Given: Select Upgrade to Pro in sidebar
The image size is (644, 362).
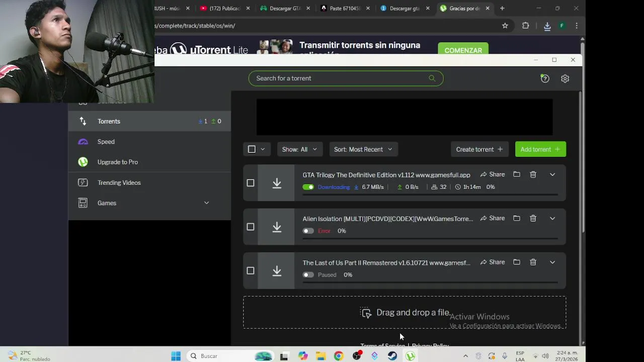Looking at the screenshot, I should (x=149, y=162).
